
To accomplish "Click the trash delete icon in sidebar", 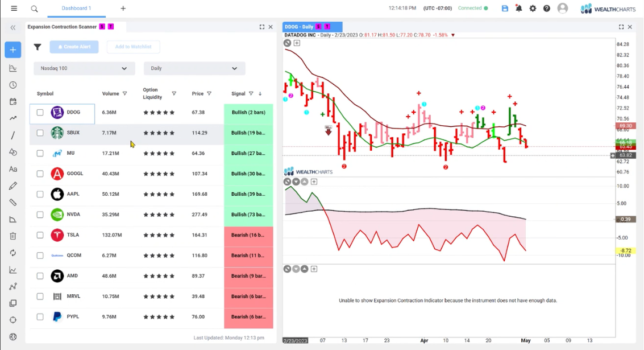I will pyautogui.click(x=13, y=236).
